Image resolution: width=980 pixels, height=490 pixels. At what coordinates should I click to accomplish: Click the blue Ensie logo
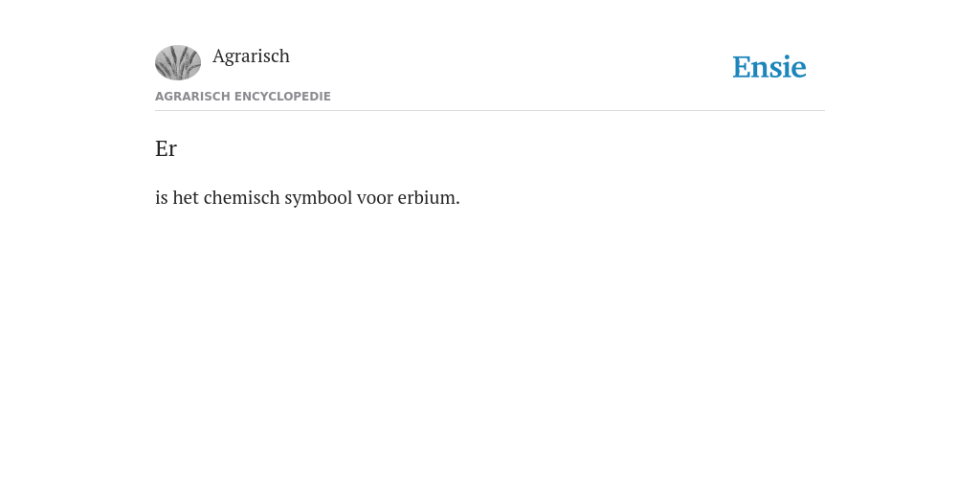point(769,67)
